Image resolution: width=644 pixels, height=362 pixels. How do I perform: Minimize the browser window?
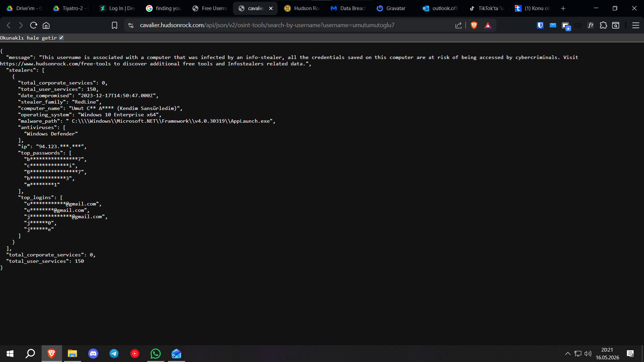pos(596,8)
